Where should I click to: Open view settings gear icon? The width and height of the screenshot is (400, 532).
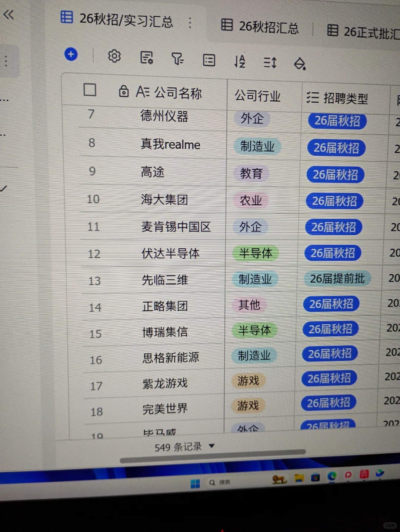point(114,56)
